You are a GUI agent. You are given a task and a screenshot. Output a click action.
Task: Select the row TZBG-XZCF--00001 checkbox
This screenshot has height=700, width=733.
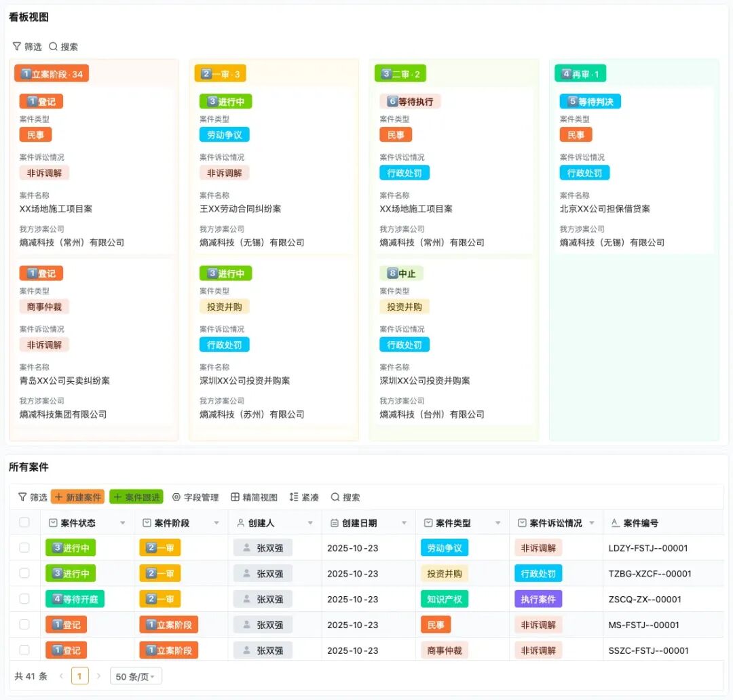click(x=24, y=573)
